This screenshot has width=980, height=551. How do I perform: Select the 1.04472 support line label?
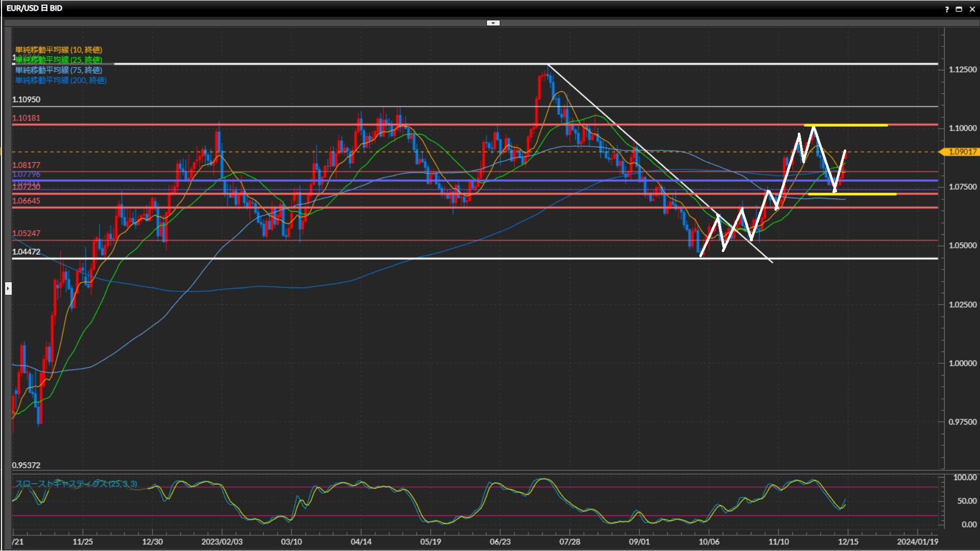(x=26, y=252)
